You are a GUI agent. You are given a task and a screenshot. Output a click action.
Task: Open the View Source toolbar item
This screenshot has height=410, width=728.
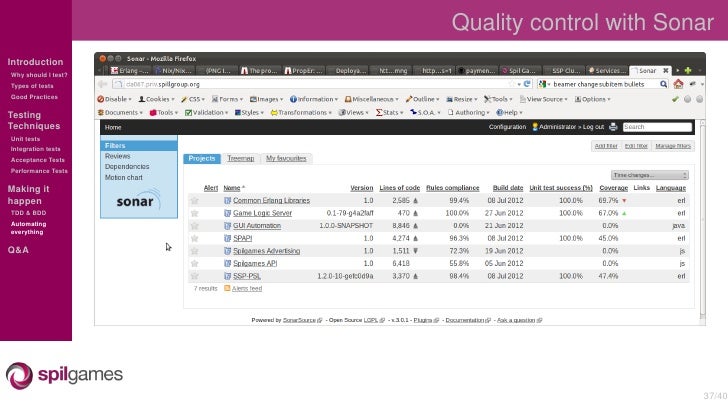pyautogui.click(x=544, y=99)
